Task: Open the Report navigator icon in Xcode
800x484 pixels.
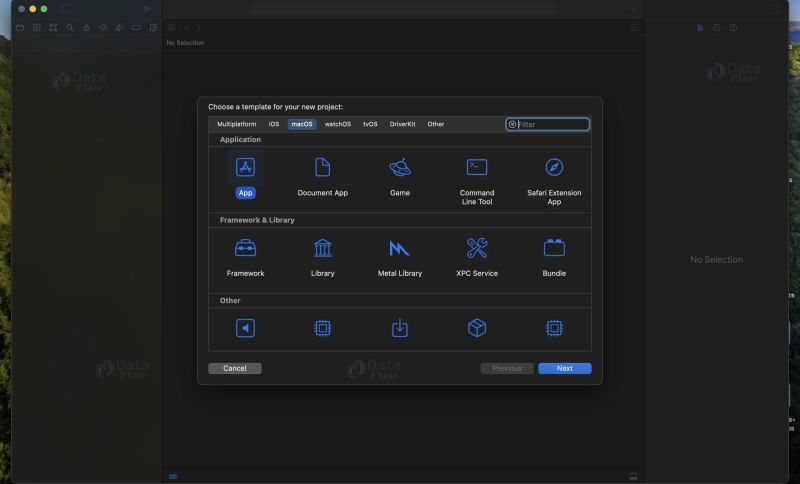Action: 153,28
